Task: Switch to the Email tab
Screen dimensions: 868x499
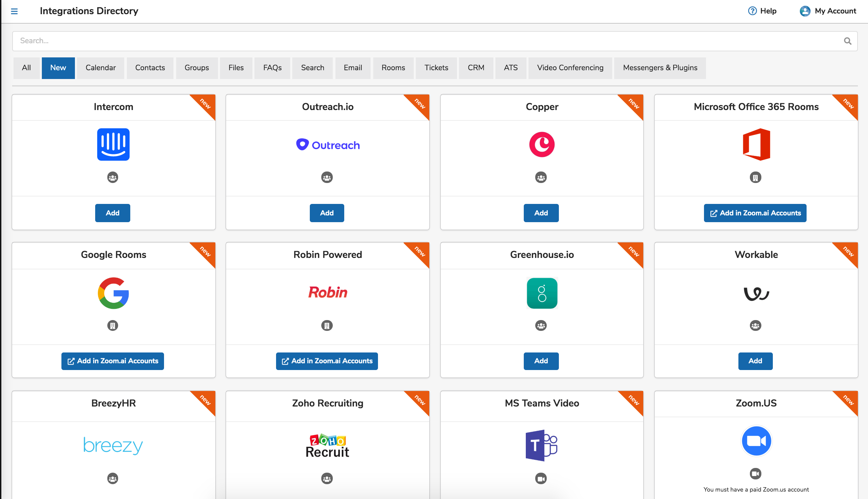Action: click(353, 68)
